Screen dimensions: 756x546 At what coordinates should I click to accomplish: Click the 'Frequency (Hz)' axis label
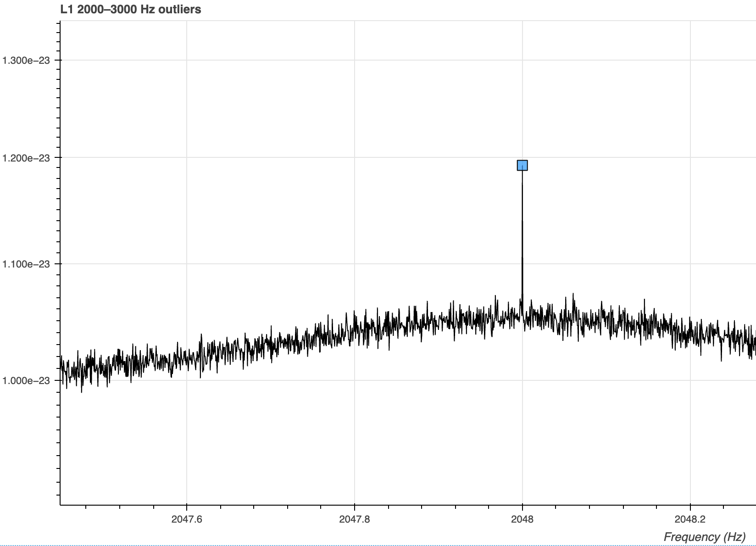click(704, 536)
